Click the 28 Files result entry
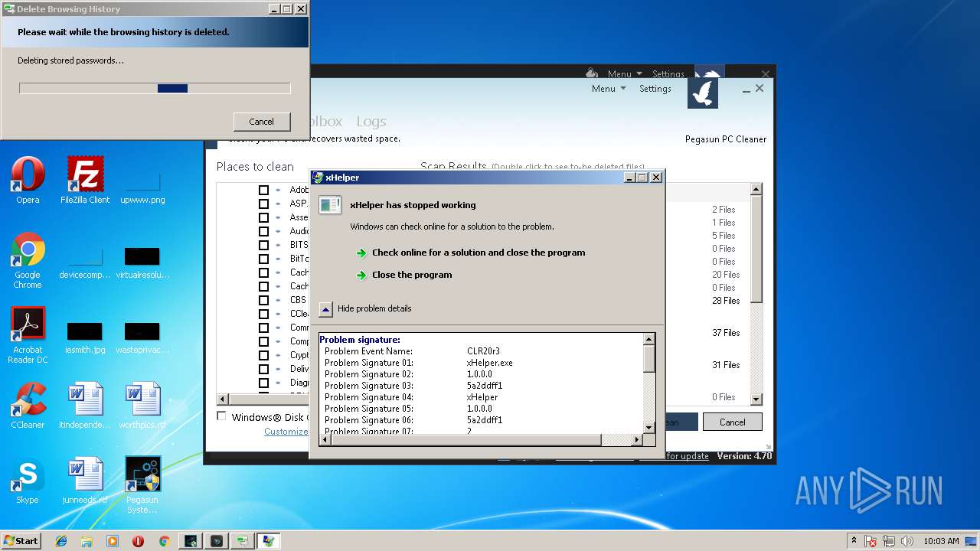Viewport: 980px width, 551px height. pyautogui.click(x=726, y=301)
